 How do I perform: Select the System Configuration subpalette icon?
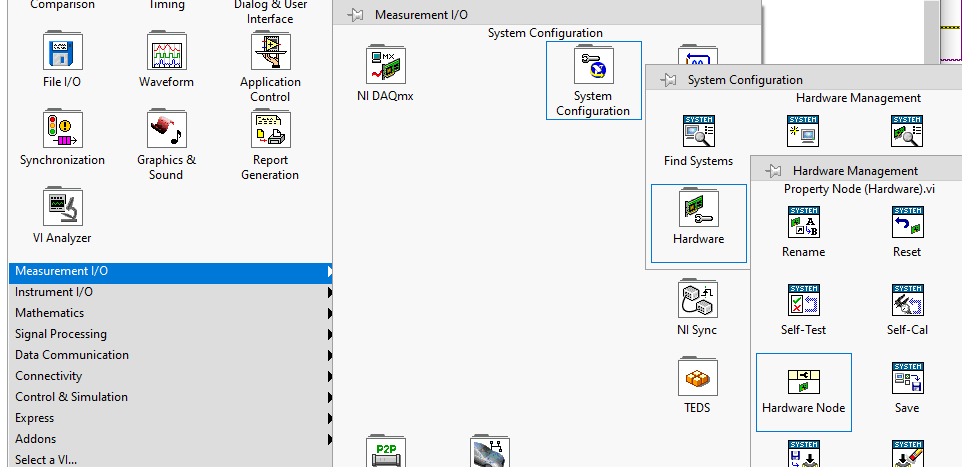[593, 64]
